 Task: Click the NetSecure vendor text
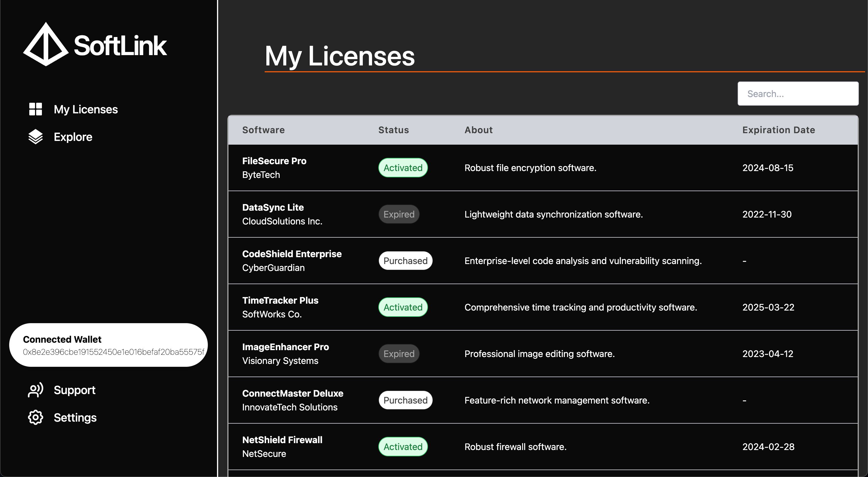click(x=264, y=454)
